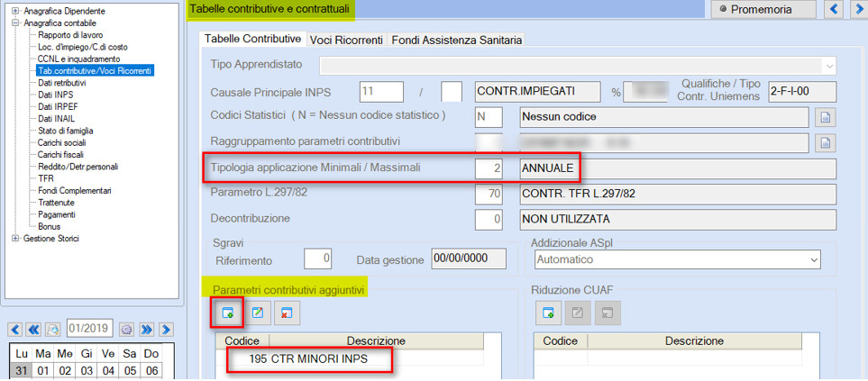Click the empty sub-code field after slash

click(x=452, y=91)
